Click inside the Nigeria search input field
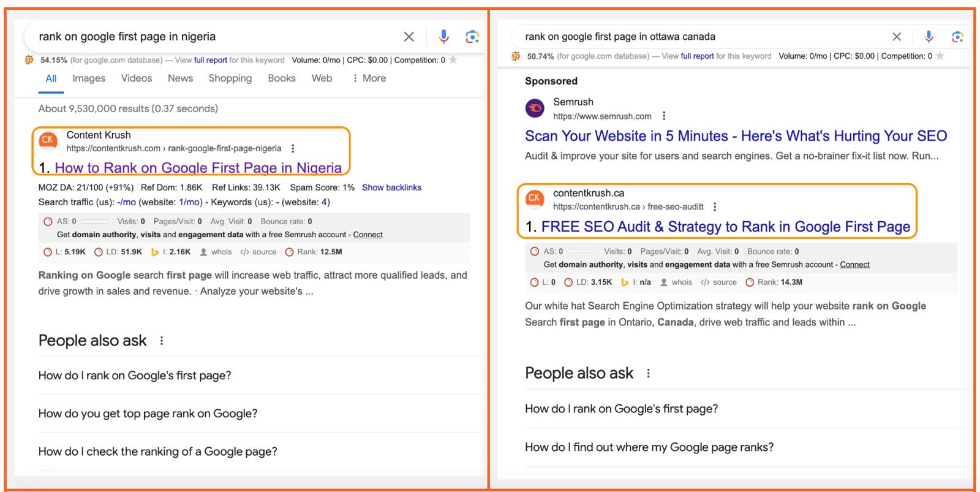Viewport: 980px width, 492px height. click(x=214, y=37)
